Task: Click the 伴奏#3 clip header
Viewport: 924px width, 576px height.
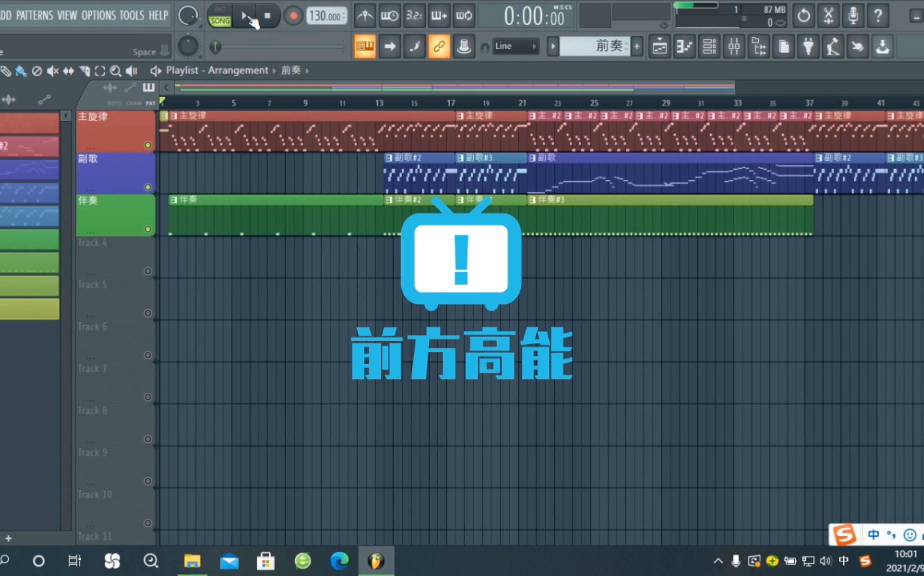Action: [x=670, y=199]
